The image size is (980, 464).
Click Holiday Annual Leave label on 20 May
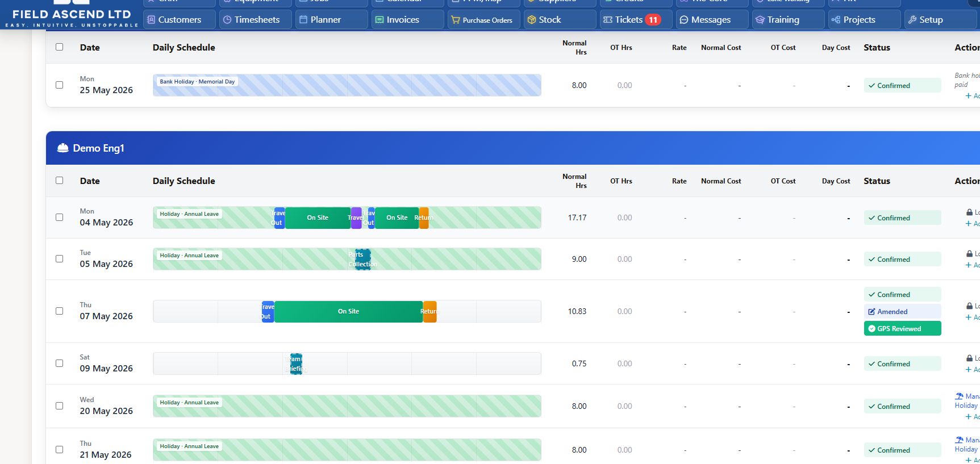tap(189, 403)
